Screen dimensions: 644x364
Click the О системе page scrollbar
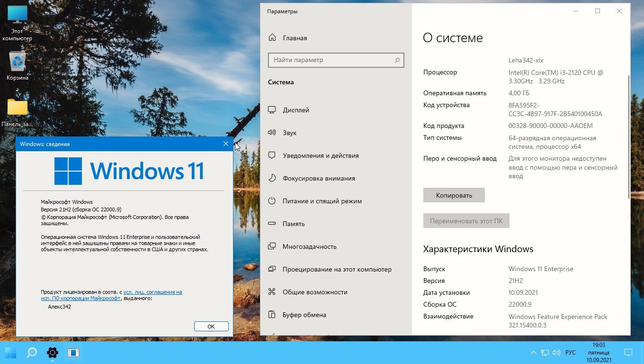pyautogui.click(x=629, y=136)
